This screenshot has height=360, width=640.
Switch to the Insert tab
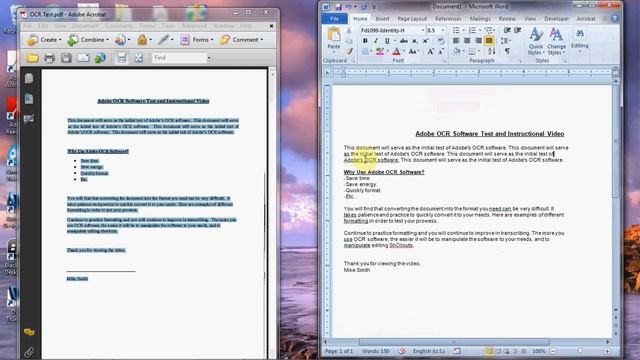pos(382,19)
